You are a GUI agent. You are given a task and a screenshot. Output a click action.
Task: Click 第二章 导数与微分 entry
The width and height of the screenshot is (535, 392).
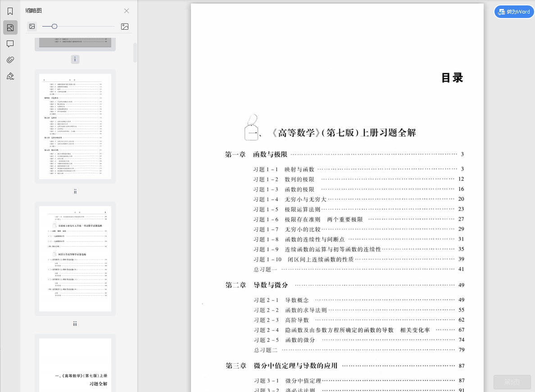(x=345, y=285)
